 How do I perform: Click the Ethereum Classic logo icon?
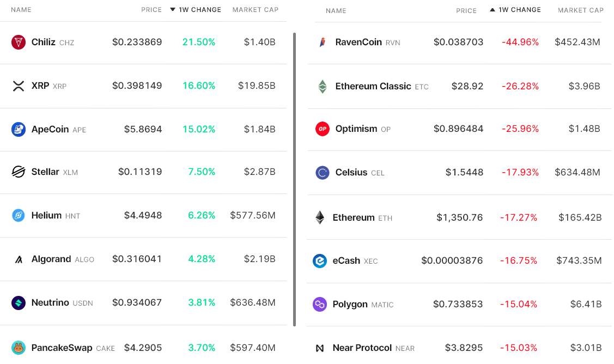coord(323,86)
